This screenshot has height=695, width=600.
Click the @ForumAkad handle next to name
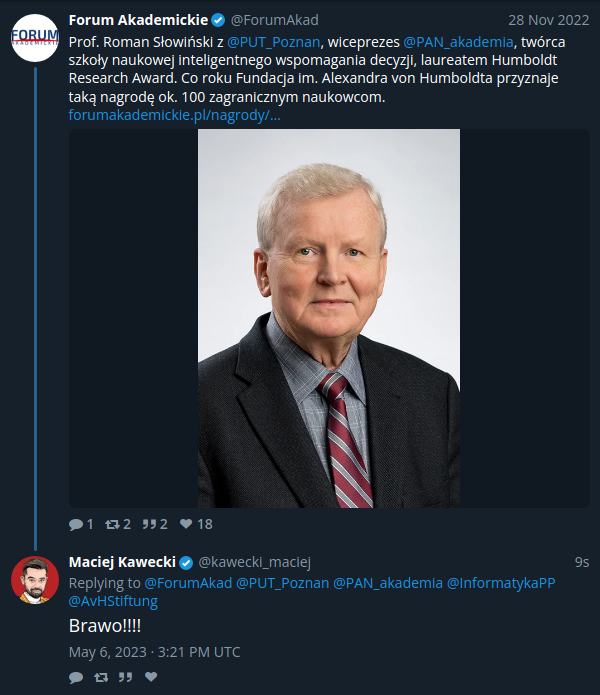(x=274, y=20)
